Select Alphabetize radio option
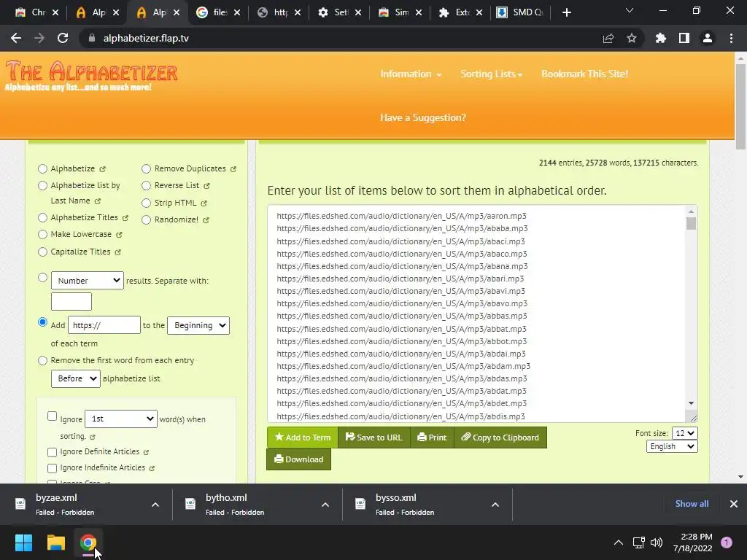 click(42, 168)
